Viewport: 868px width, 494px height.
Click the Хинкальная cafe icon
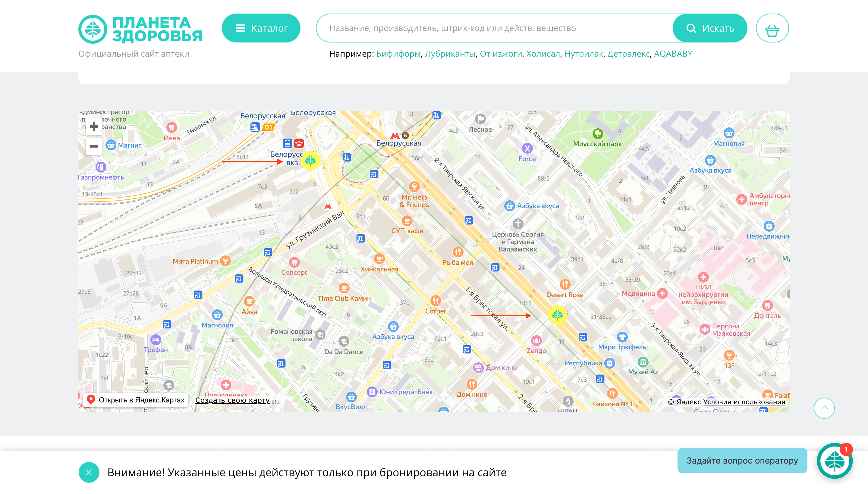click(x=379, y=259)
